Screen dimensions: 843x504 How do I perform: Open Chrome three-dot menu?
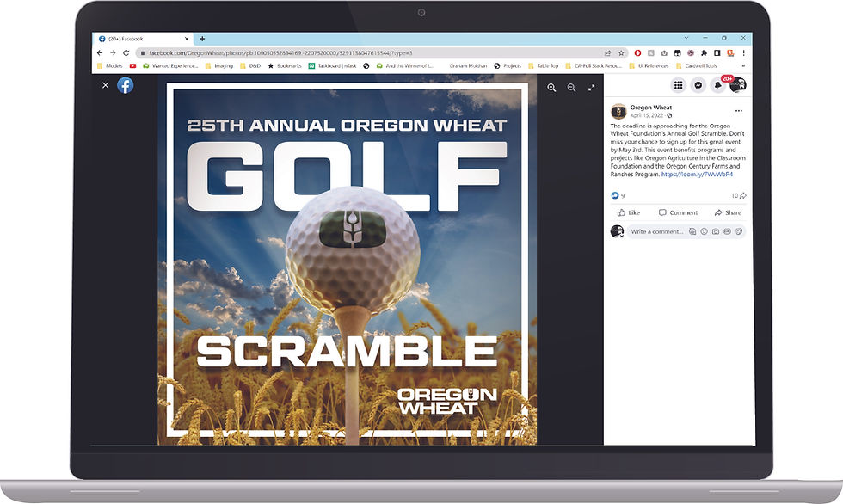tap(743, 53)
